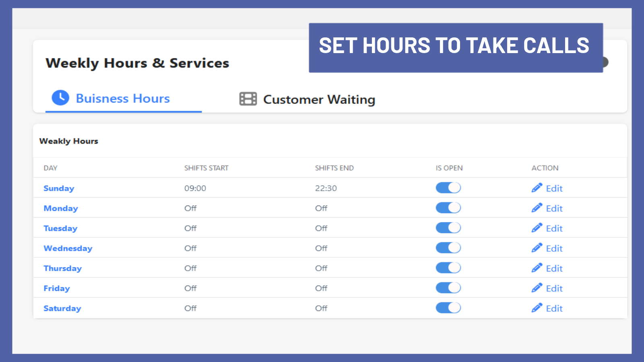The image size is (644, 362).
Task: Toggle the IS OPEN switch for Sunday
Action: 448,187
